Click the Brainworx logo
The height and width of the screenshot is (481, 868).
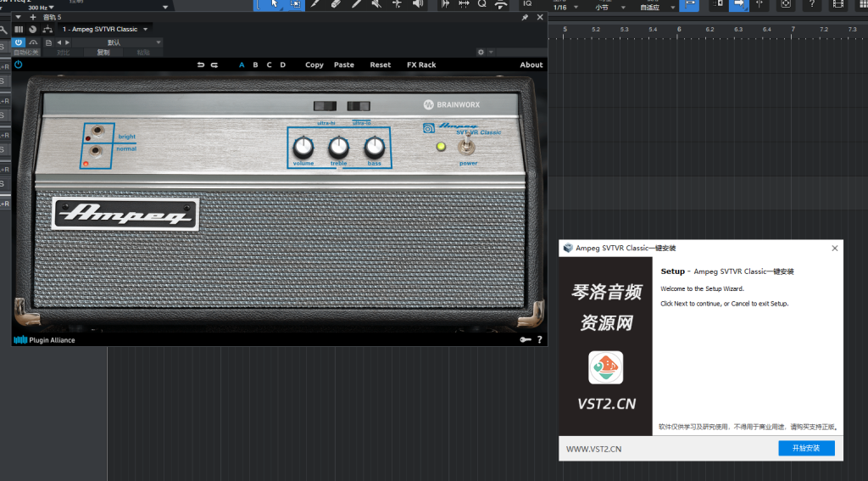pyautogui.click(x=452, y=104)
